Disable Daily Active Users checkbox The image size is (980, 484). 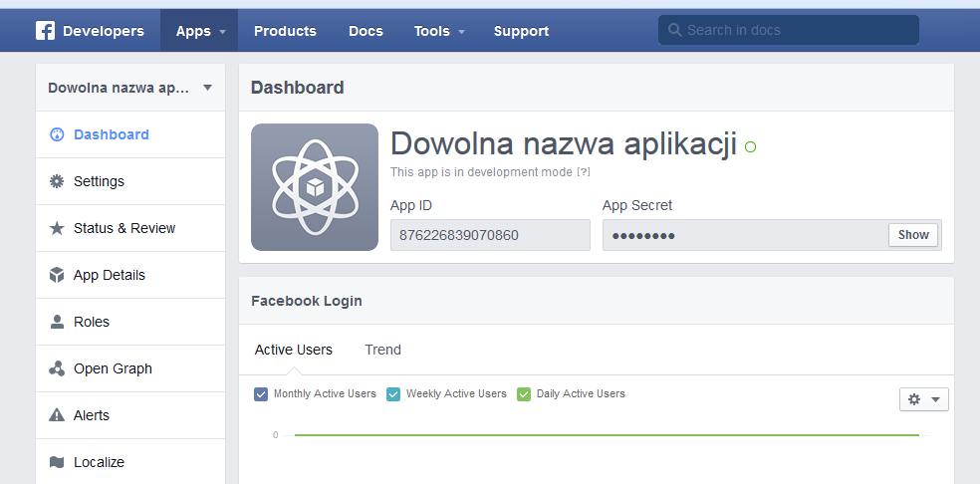524,394
